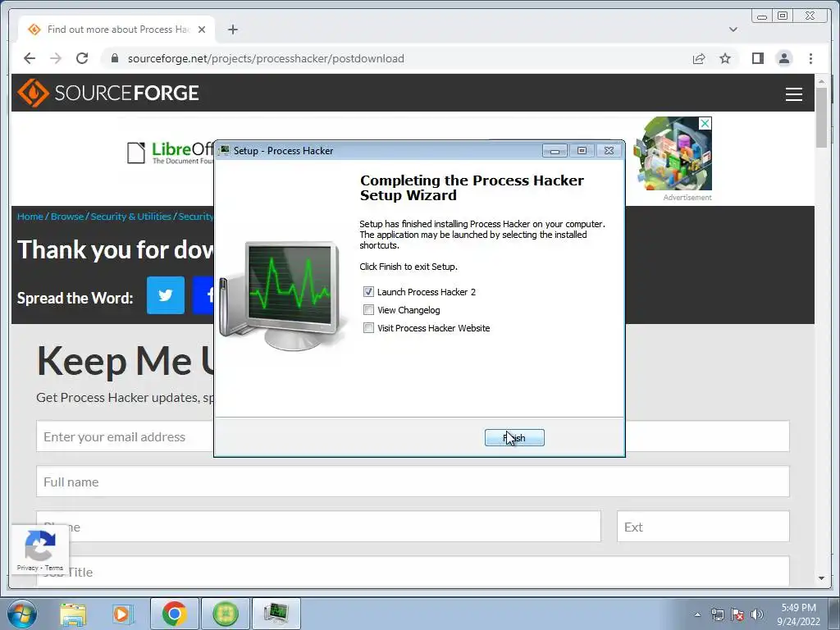840x630 pixels.
Task: Go forward in Chrome
Action: (x=56, y=58)
